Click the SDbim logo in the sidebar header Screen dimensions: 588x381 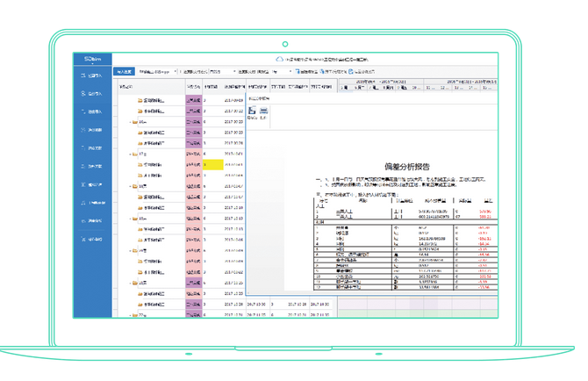coord(93,59)
